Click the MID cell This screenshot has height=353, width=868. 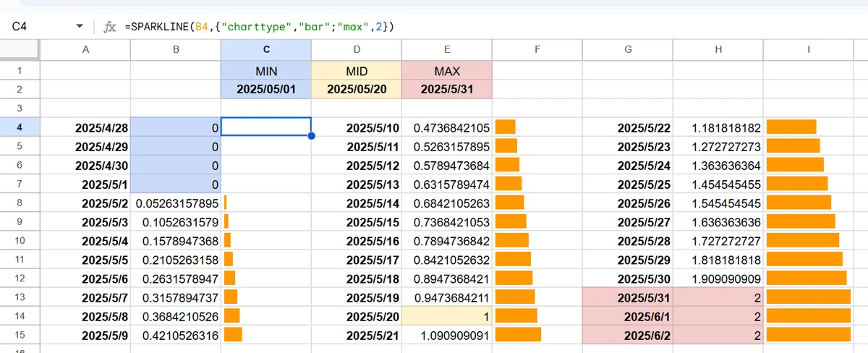pos(357,71)
